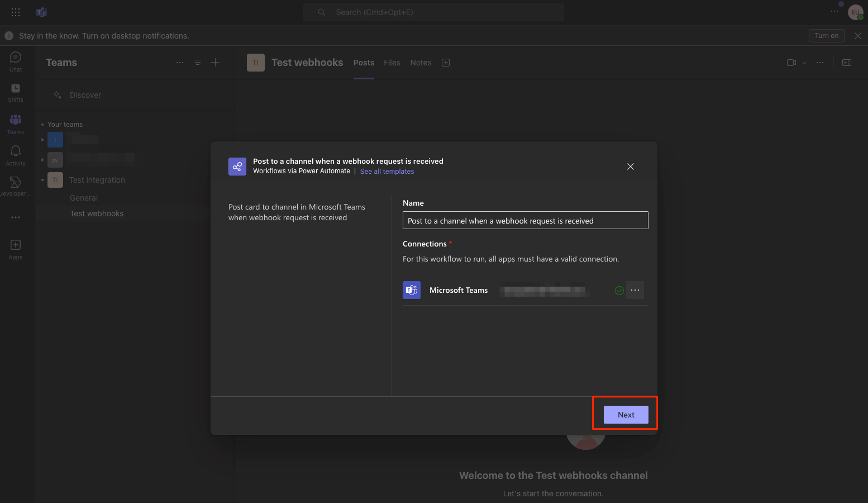Open Apps in the left rail
This screenshot has width=868, height=503.
16,249
